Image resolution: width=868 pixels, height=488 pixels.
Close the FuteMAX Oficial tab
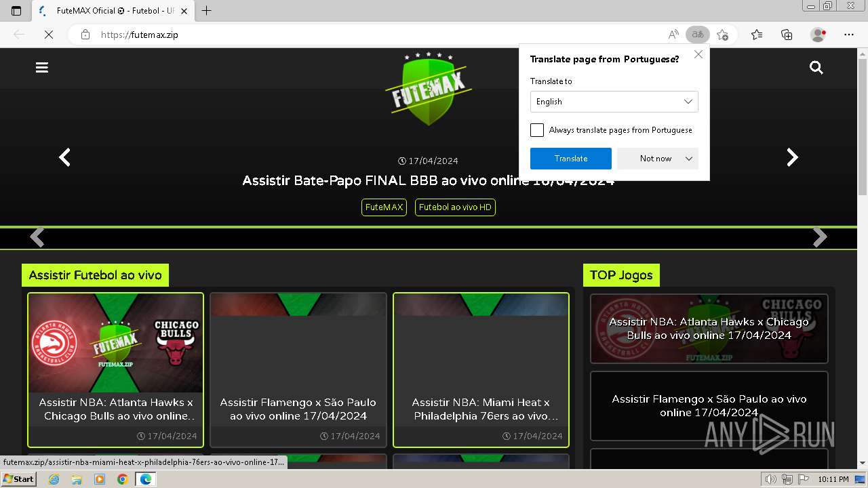pos(184,11)
